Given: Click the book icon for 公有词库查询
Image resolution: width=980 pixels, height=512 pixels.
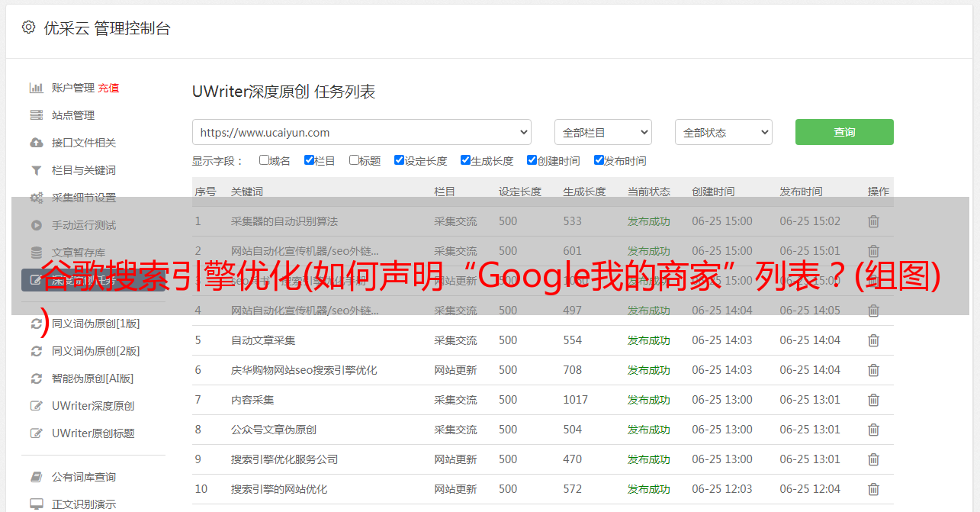Looking at the screenshot, I should coord(36,477).
